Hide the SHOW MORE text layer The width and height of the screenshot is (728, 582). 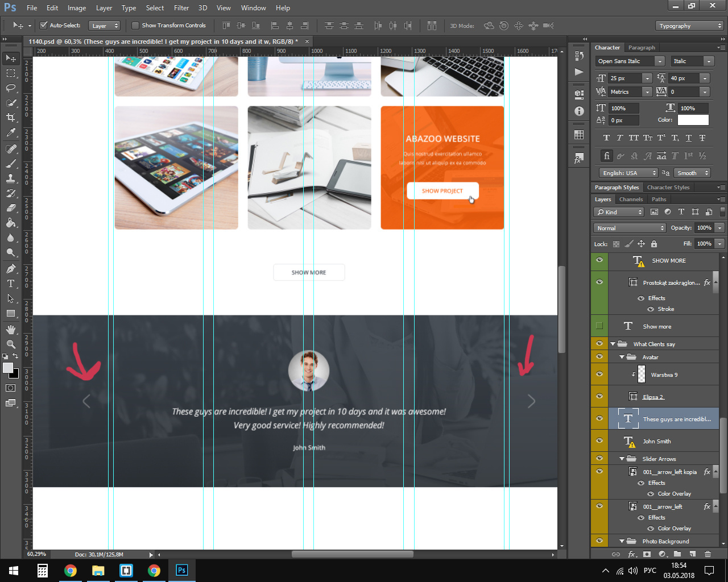point(599,260)
